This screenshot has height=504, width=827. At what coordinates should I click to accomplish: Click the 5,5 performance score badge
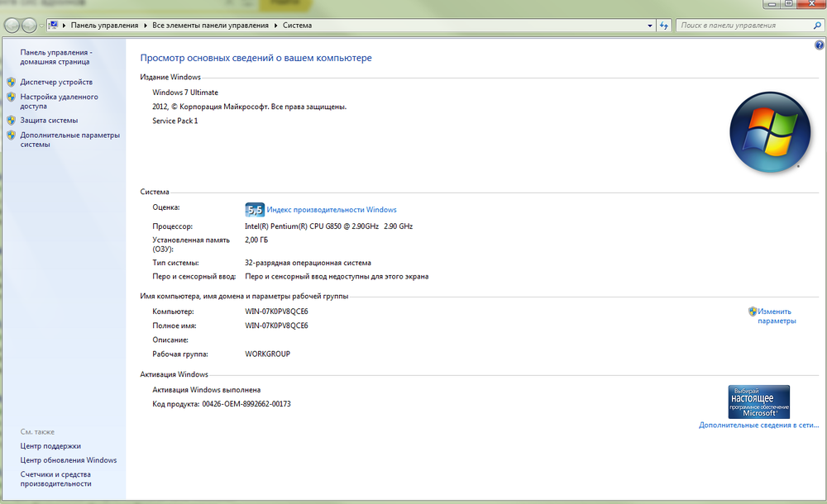tap(255, 210)
